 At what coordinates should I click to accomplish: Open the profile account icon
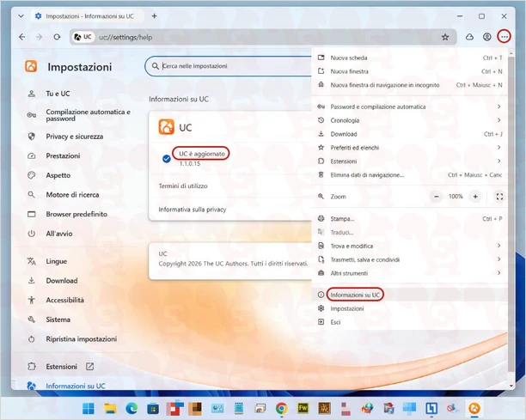coord(487,37)
